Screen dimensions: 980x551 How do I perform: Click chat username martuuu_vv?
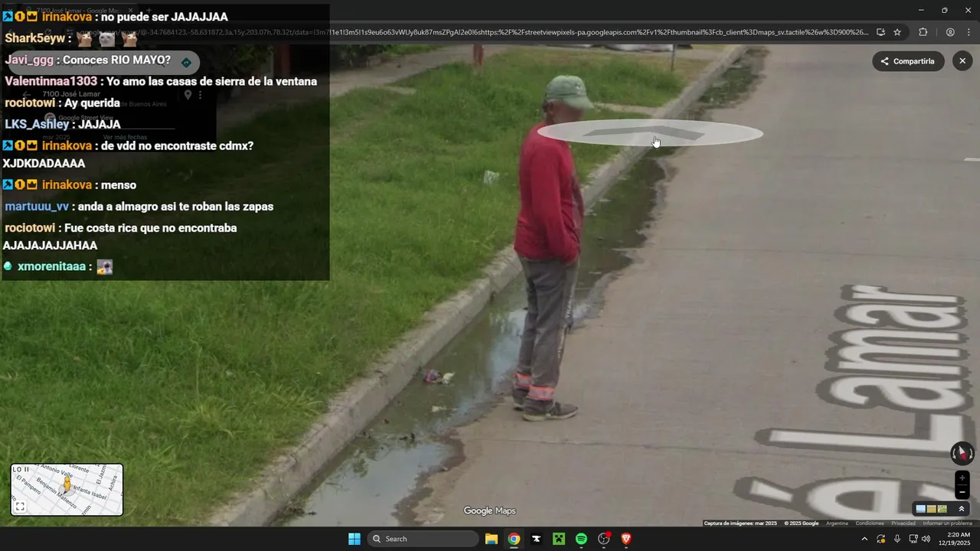tap(37, 207)
